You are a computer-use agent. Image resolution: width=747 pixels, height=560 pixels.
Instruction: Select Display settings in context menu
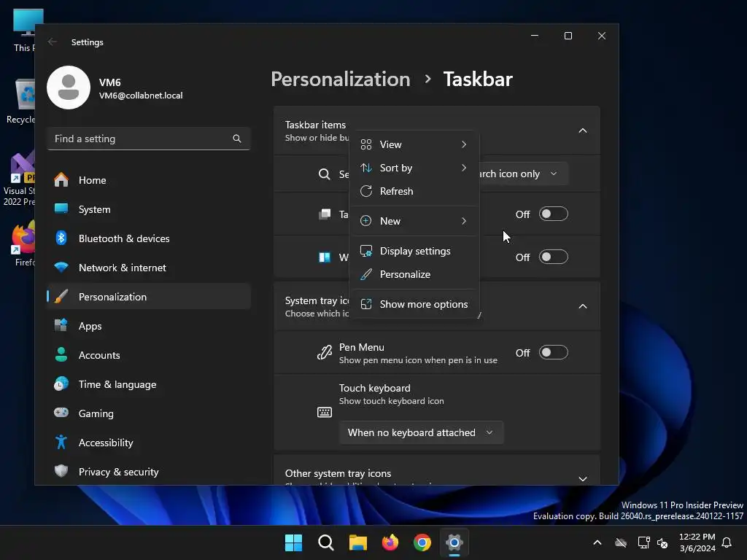coord(414,251)
